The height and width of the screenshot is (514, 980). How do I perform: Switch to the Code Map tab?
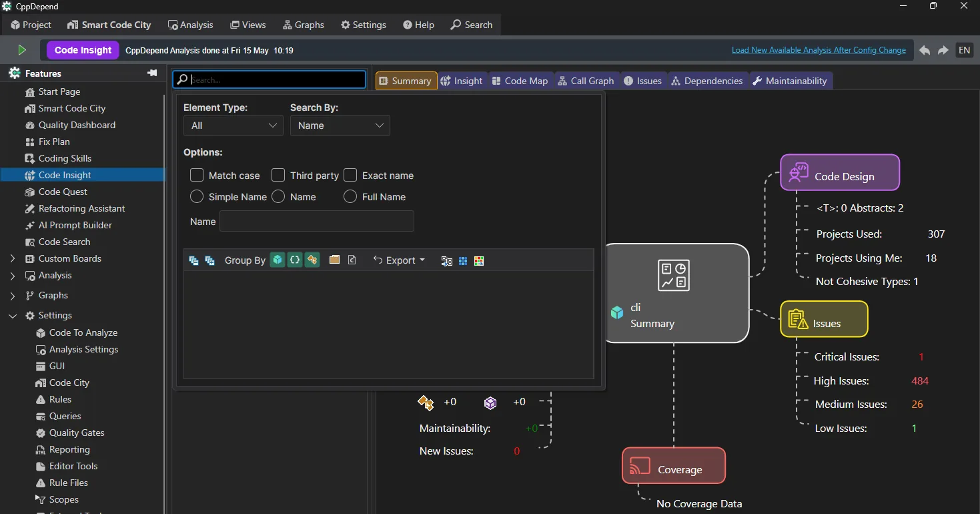click(520, 81)
